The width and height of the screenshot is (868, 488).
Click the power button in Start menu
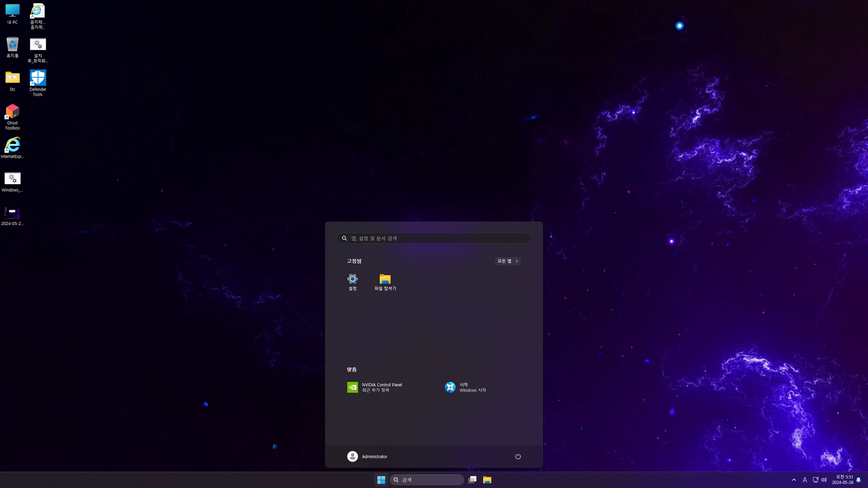[518, 456]
